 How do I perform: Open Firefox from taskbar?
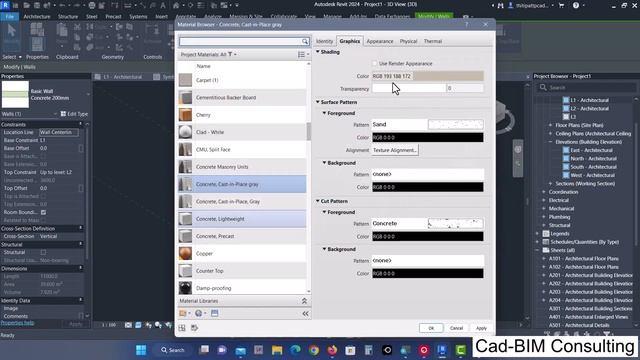click(332, 350)
